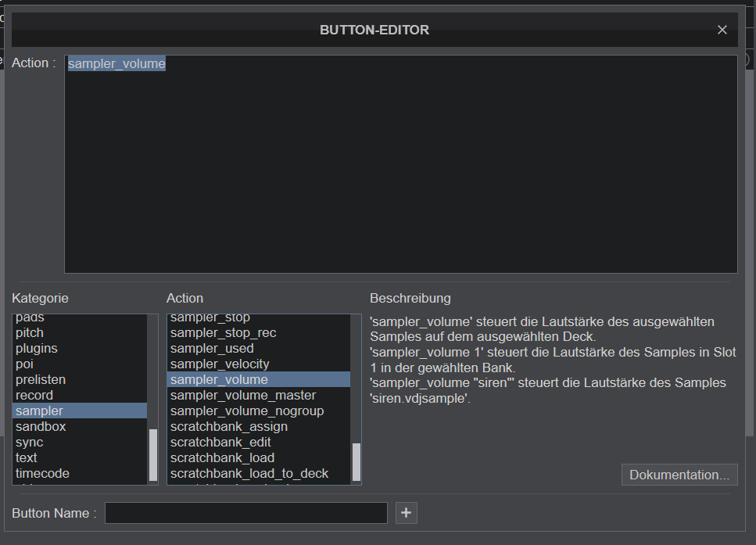Click the plus icon beside Button Name

tap(406, 513)
